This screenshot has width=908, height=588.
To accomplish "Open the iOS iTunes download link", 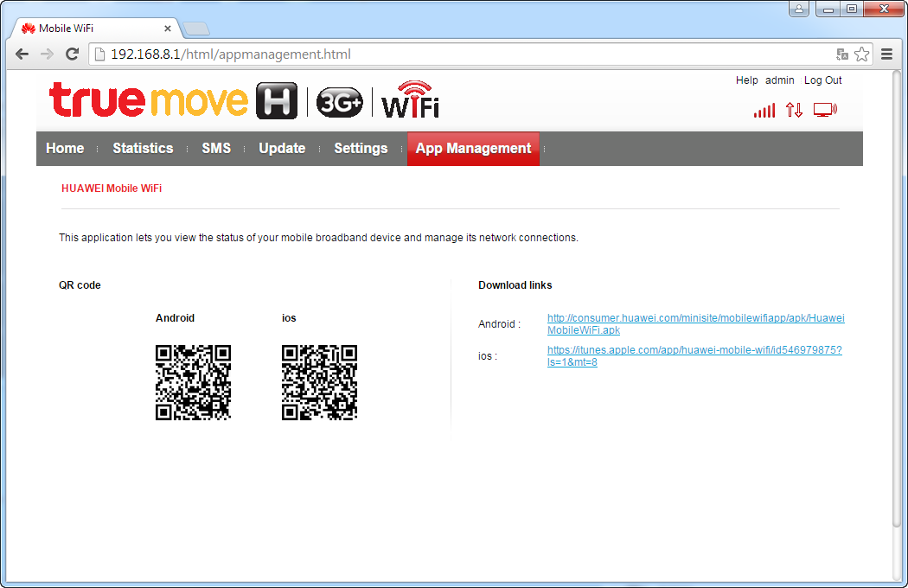I will click(694, 355).
